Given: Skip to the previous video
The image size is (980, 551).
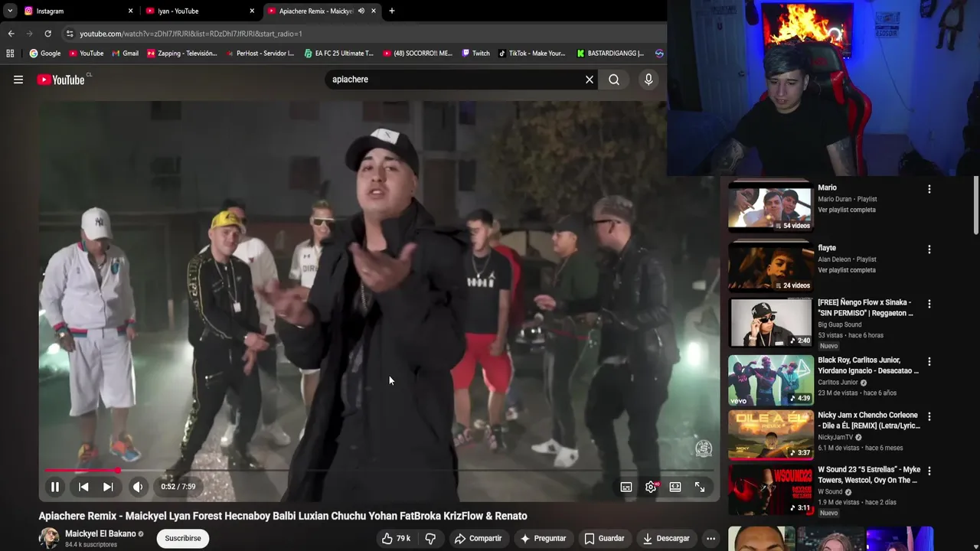Looking at the screenshot, I should point(83,487).
